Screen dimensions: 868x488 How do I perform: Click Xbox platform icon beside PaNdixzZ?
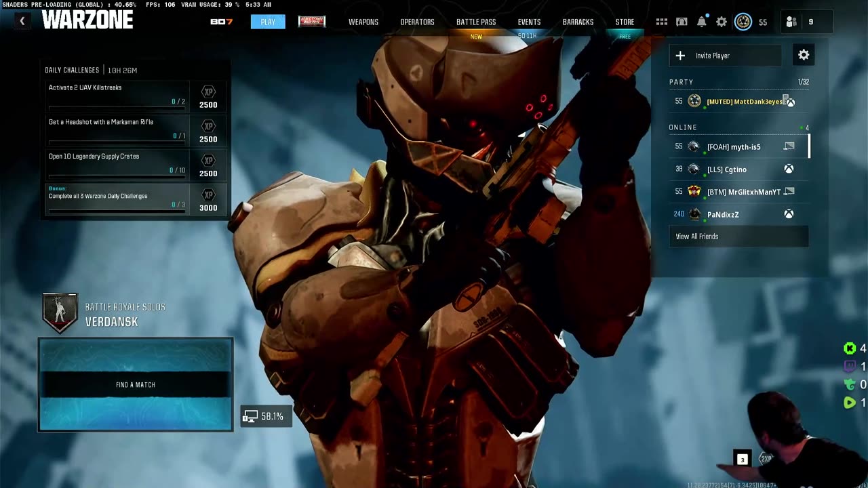coord(789,214)
